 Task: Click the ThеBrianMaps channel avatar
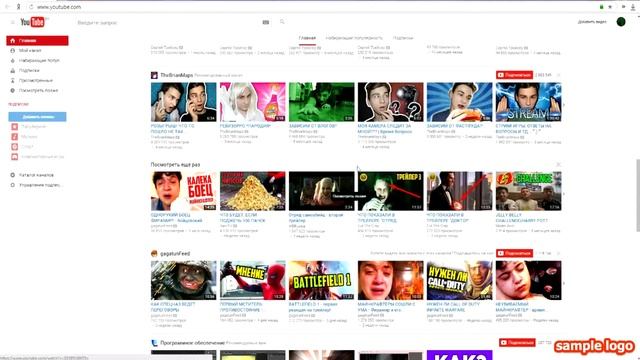tap(154, 75)
